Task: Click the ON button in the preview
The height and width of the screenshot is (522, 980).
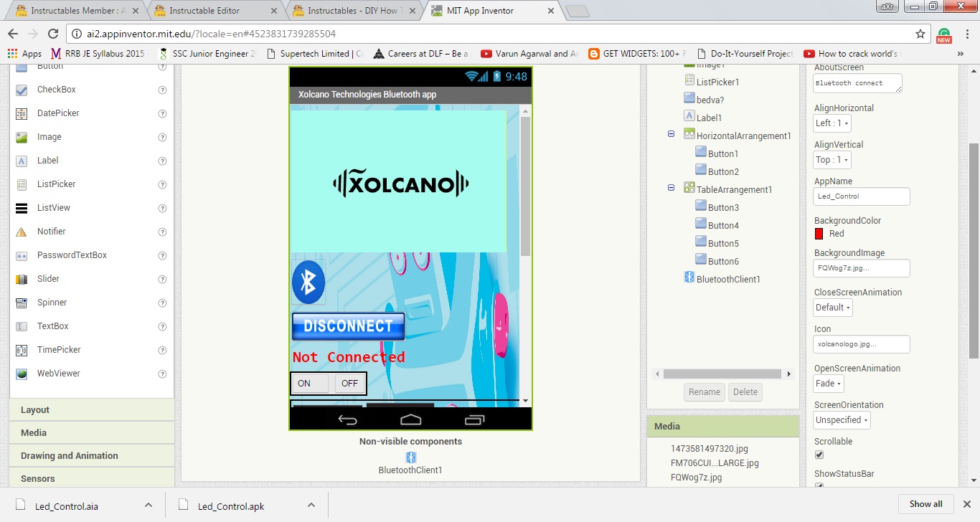Action: click(310, 384)
